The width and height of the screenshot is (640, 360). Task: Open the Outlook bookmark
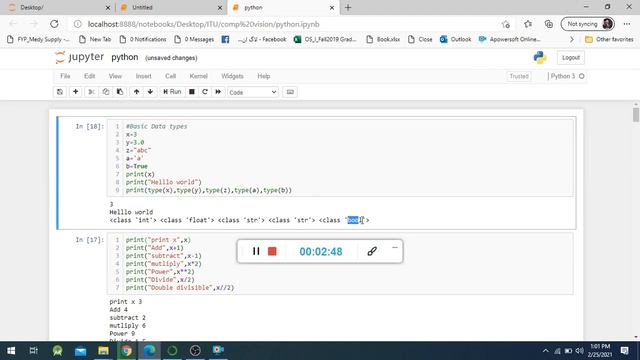pos(456,40)
